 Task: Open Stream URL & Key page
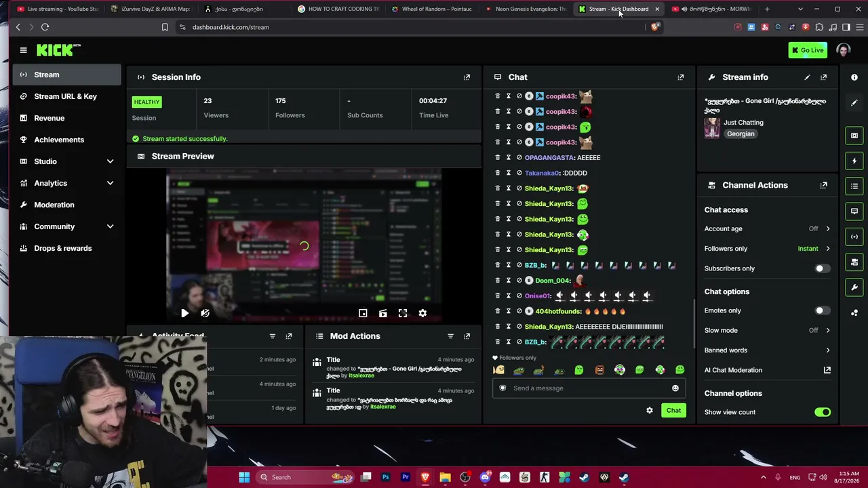(66, 96)
